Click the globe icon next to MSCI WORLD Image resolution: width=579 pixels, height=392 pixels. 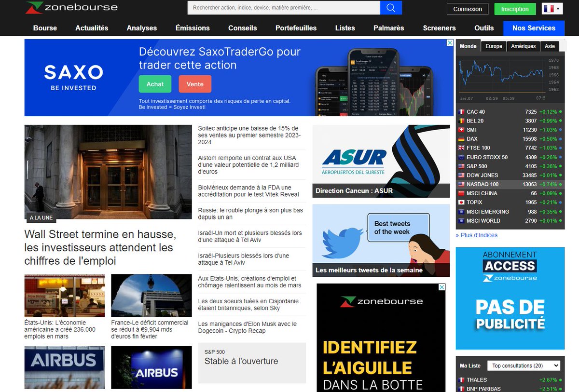[x=461, y=221]
